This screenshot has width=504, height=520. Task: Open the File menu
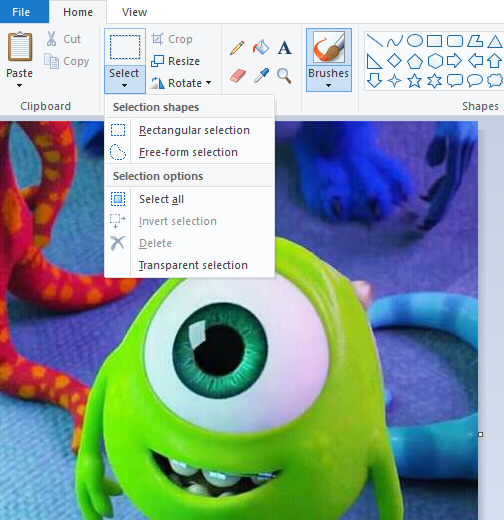coord(24,12)
